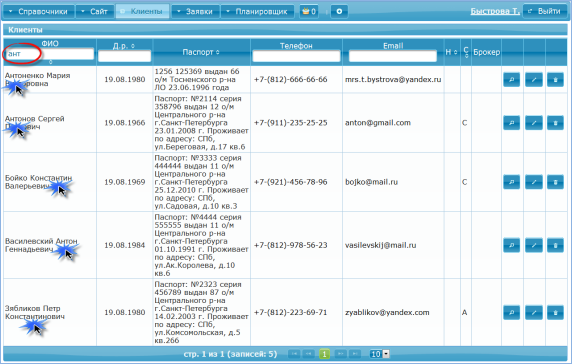
Task: Sort by the С column header
Action: (466, 52)
